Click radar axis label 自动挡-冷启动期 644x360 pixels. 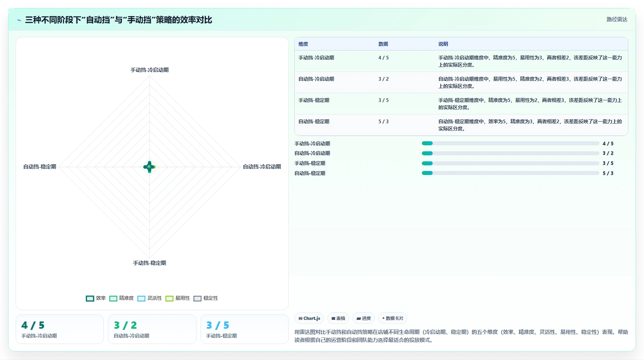click(262, 167)
